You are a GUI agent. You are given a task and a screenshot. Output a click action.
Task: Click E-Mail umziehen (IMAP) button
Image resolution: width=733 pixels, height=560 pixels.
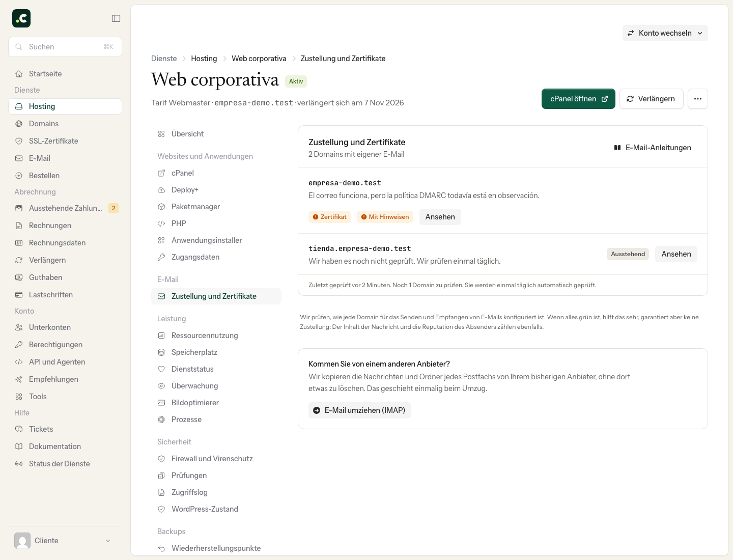[x=360, y=410]
